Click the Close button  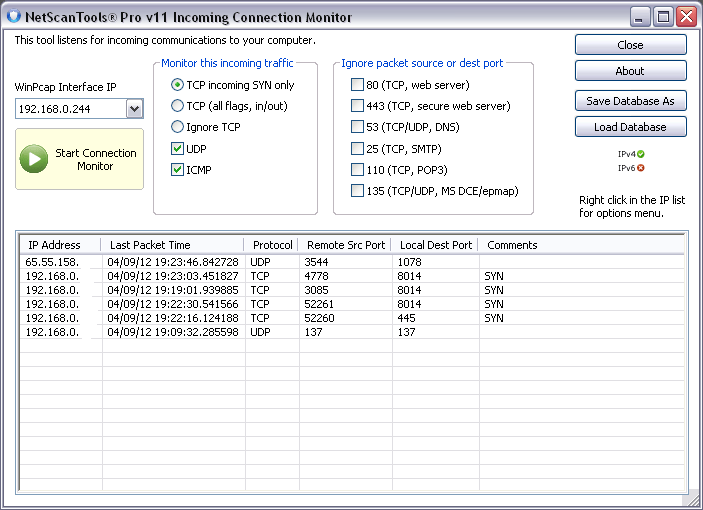coord(630,45)
